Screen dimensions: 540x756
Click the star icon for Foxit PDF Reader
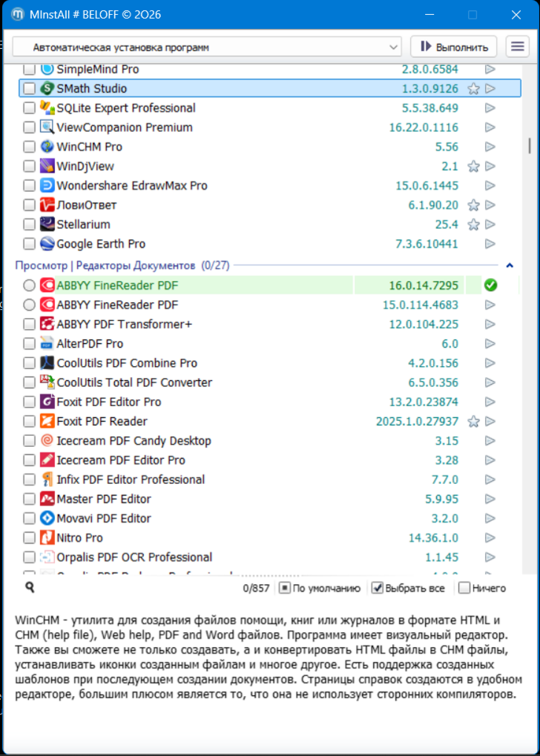click(x=473, y=422)
